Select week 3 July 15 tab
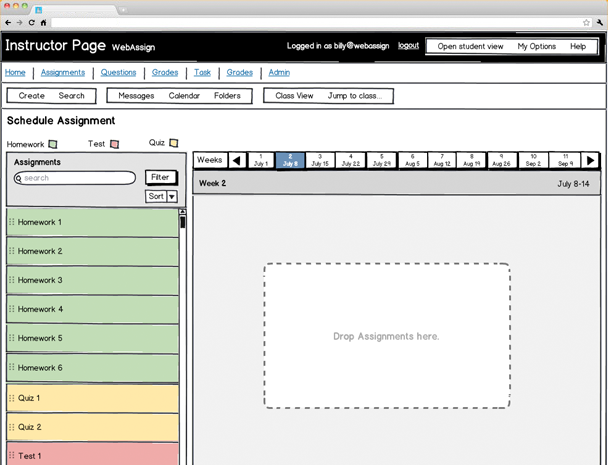Screen dimensions: 608x465 coord(320,160)
